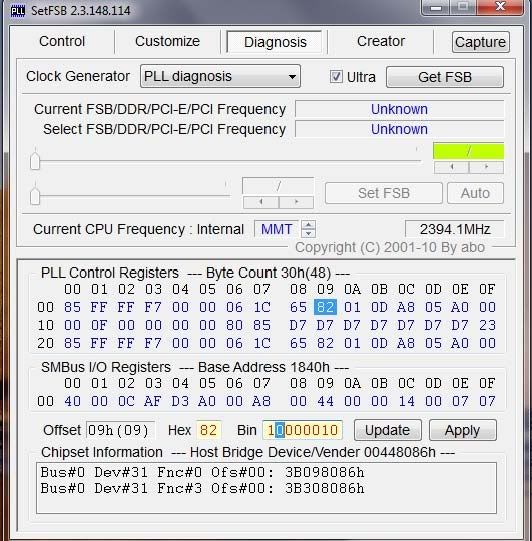
Task: Switch to the Control tab
Action: [x=62, y=41]
